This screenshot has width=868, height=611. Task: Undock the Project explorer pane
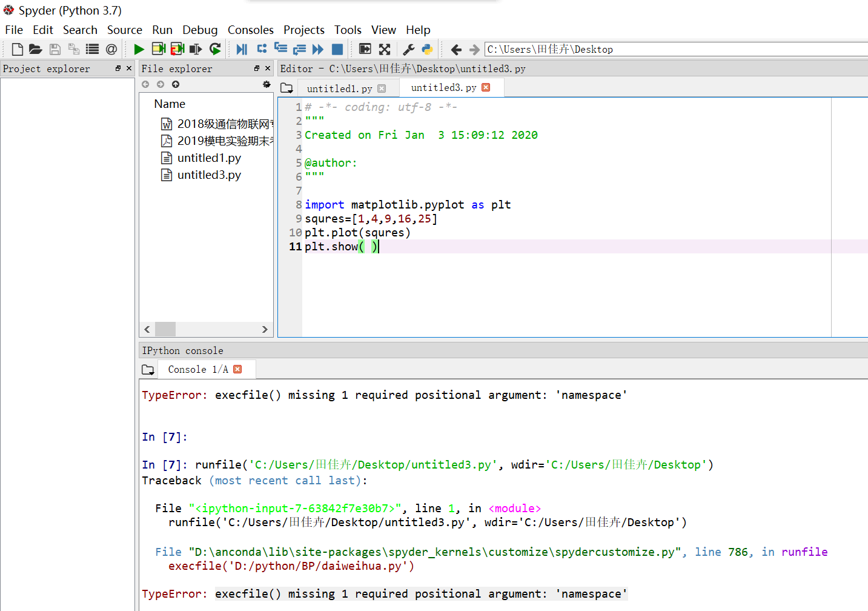[118, 68]
